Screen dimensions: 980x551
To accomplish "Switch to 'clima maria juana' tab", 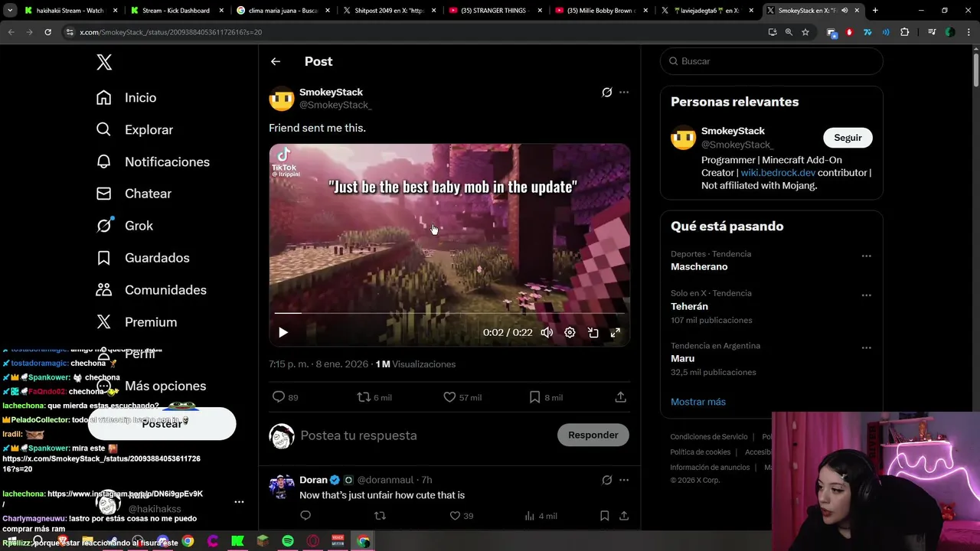I will coord(282,11).
